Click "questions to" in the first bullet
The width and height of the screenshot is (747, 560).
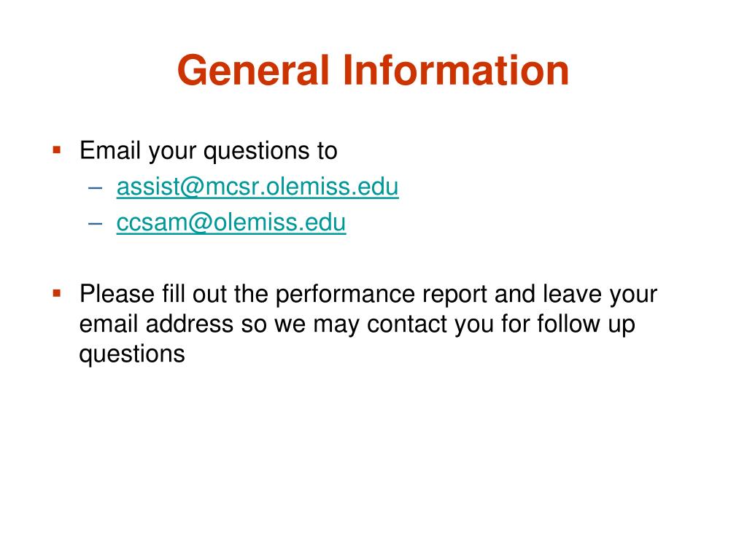click(270, 151)
